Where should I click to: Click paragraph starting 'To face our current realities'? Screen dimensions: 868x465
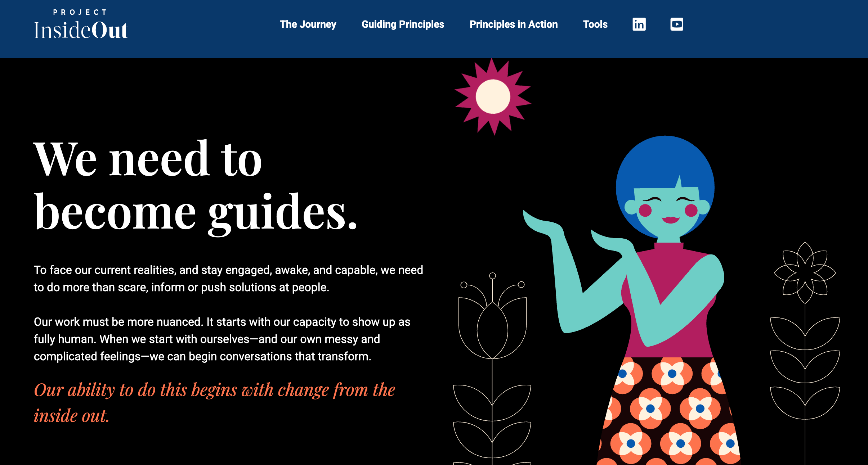[228, 279]
